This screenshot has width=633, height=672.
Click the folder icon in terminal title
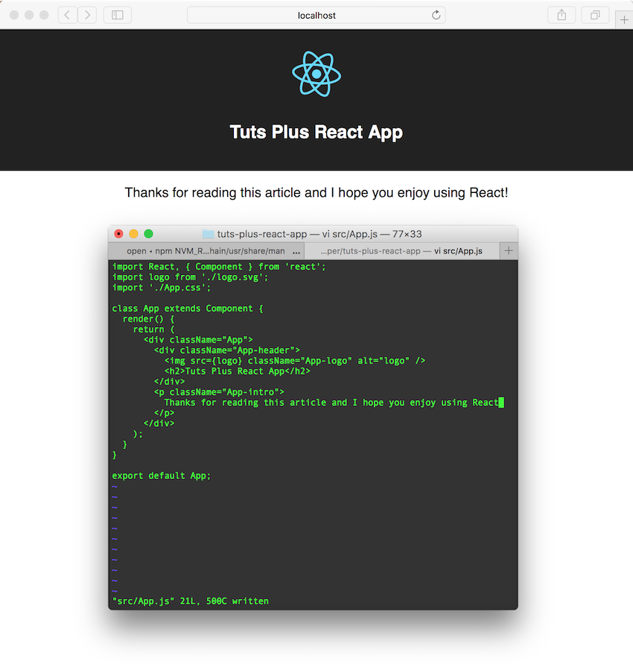(x=208, y=234)
